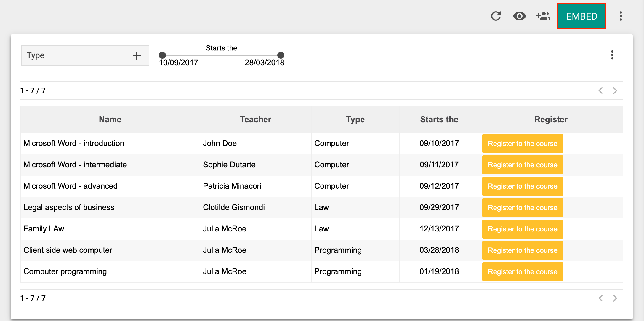Select the 'Family LAw' name cell
Image resolution: width=644 pixels, height=321 pixels.
(x=110, y=229)
